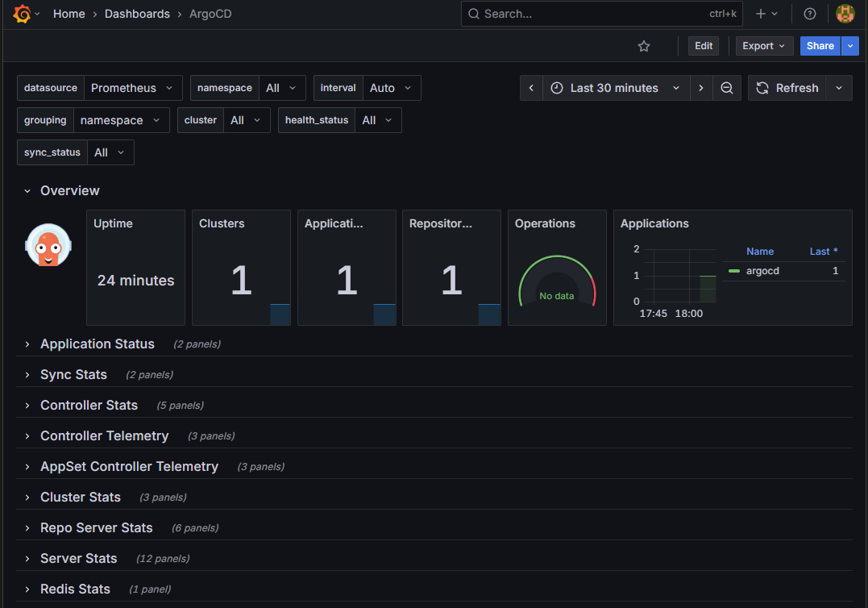Sort legend by Name column
Screen dimensions: 868x608
[x=759, y=252]
